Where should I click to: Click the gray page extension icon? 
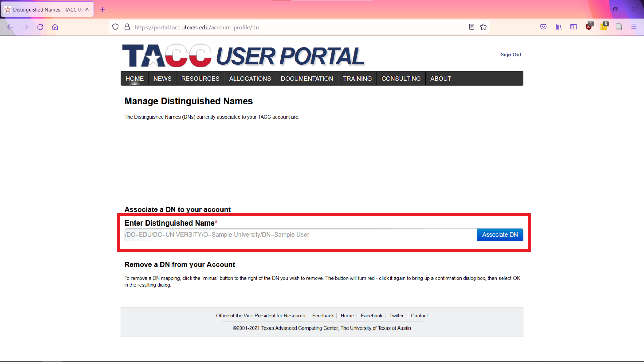tap(619, 27)
